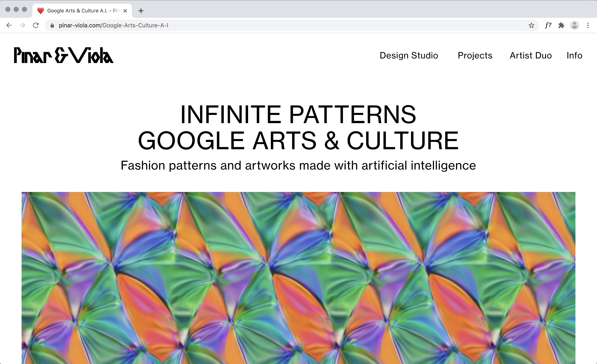The height and width of the screenshot is (364, 597).
Task: Click the red macOS close window button
Action: tap(8, 9)
